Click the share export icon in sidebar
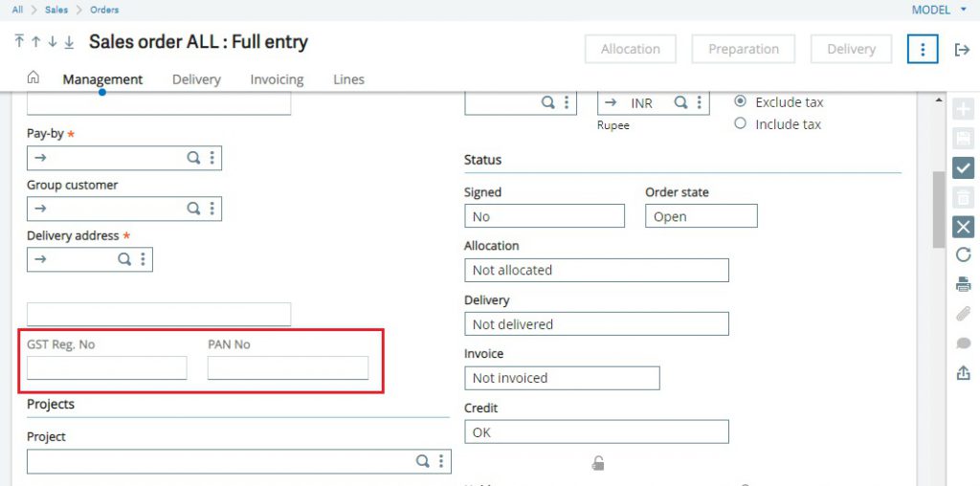 963,373
